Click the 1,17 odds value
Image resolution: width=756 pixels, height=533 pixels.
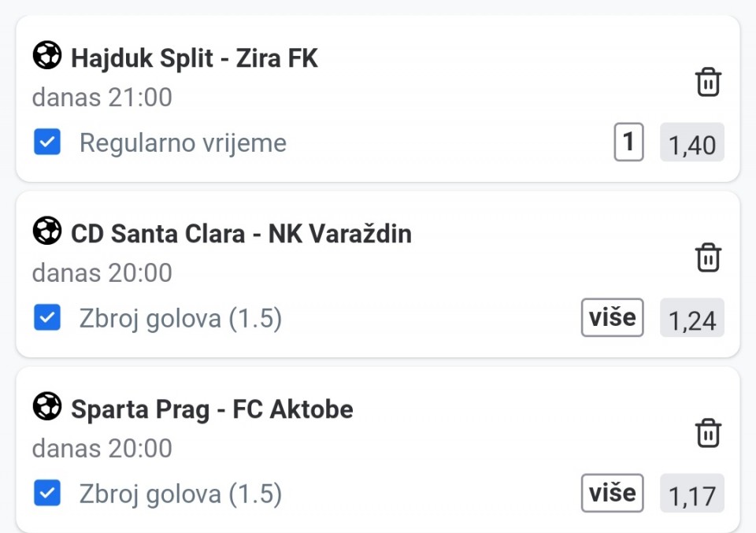pyautogui.click(x=692, y=493)
